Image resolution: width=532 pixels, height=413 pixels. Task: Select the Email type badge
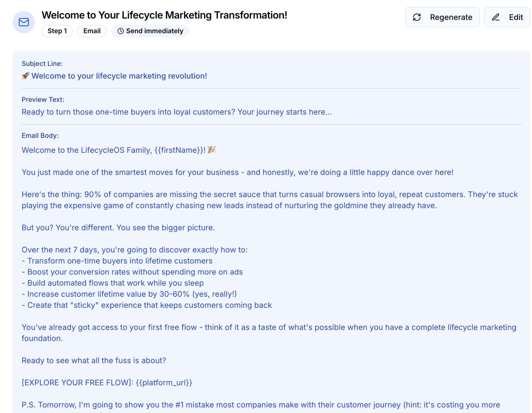[x=92, y=31]
